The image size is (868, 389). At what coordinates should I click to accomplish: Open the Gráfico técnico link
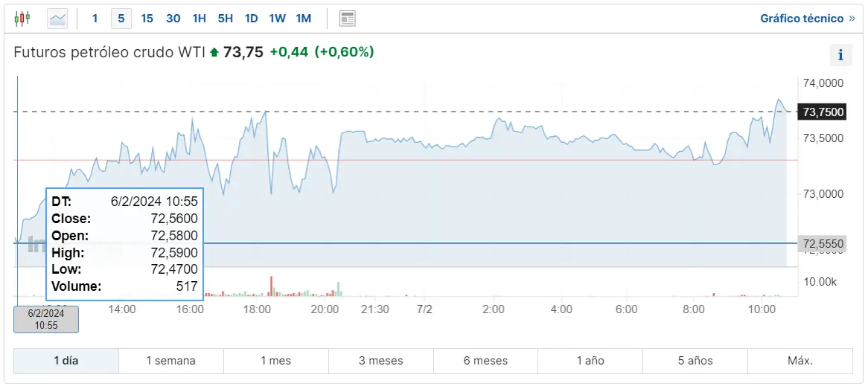pos(802,19)
